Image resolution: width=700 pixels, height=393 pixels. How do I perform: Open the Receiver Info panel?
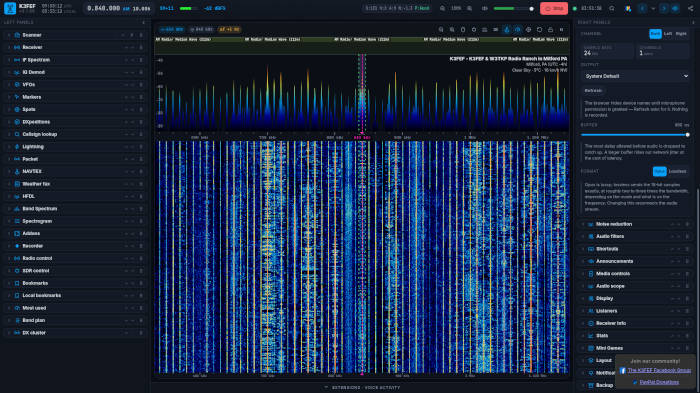[636, 323]
